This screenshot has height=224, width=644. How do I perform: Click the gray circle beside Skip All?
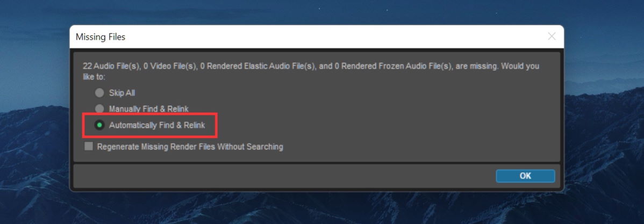coord(99,93)
